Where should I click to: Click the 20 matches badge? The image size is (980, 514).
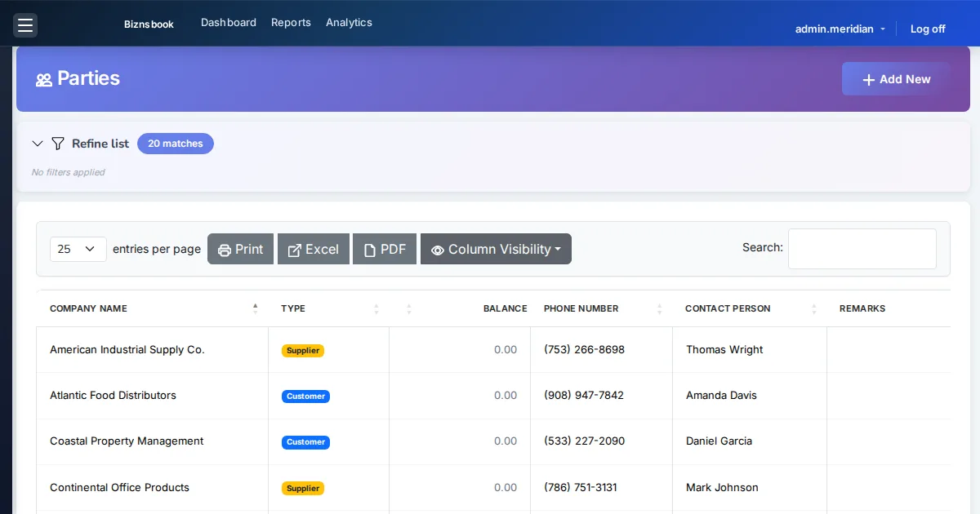[x=176, y=144]
